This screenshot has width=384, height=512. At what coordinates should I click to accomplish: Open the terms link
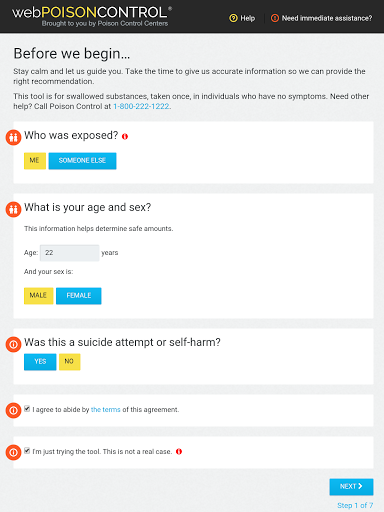point(105,410)
